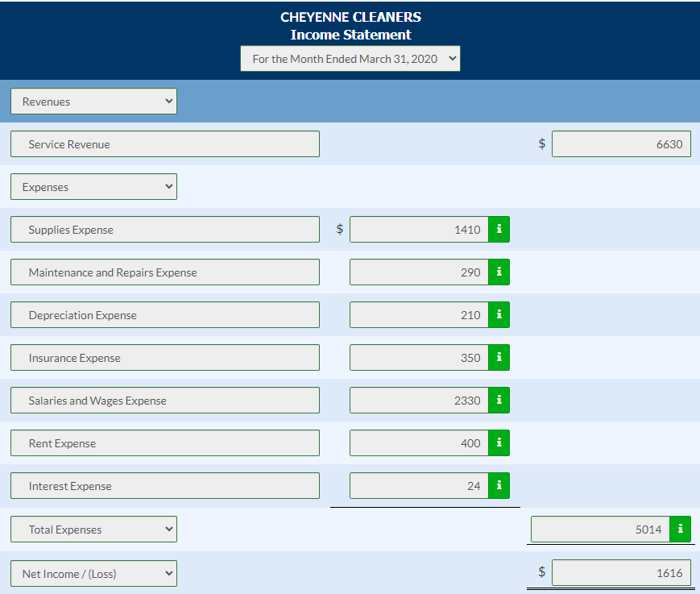This screenshot has height=594, width=700.
Task: Click the info icon beside the Total Expenses amount
Action: pyautogui.click(x=681, y=529)
